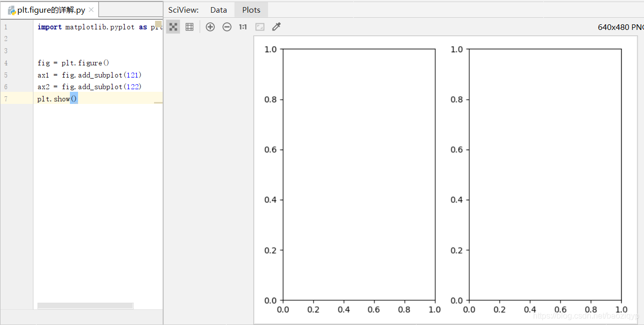644x325 pixels.
Task: Zoom in on the plot image
Action: 210,27
